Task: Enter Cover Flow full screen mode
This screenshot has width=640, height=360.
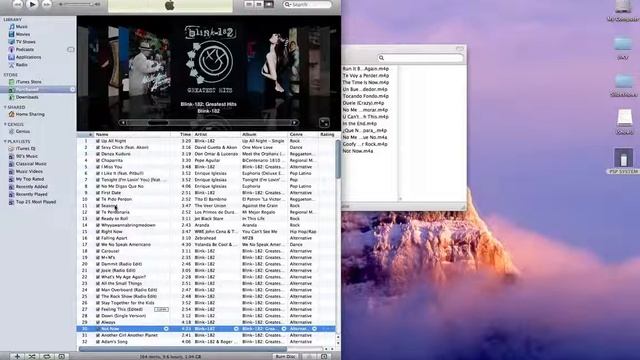Action: pyautogui.click(x=324, y=122)
